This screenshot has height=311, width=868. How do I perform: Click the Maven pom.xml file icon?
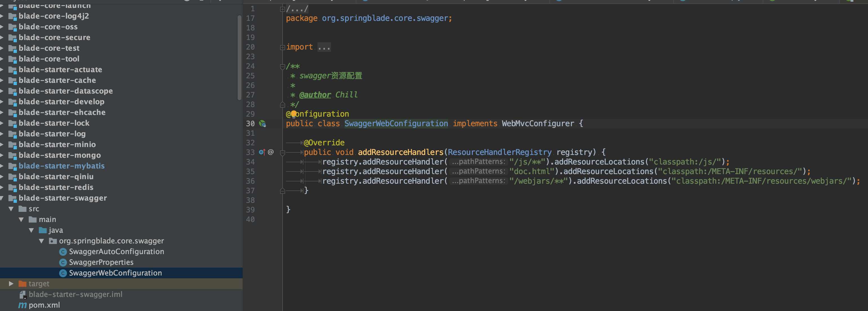23,305
